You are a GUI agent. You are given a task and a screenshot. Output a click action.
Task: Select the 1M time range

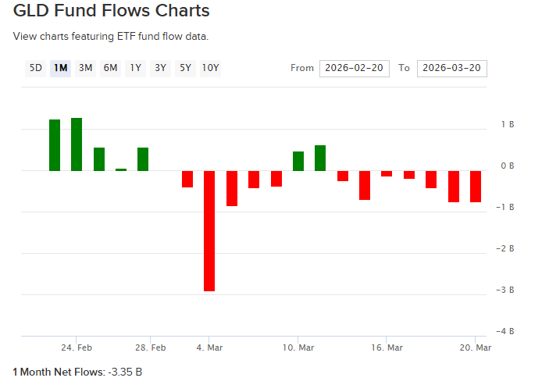click(60, 68)
